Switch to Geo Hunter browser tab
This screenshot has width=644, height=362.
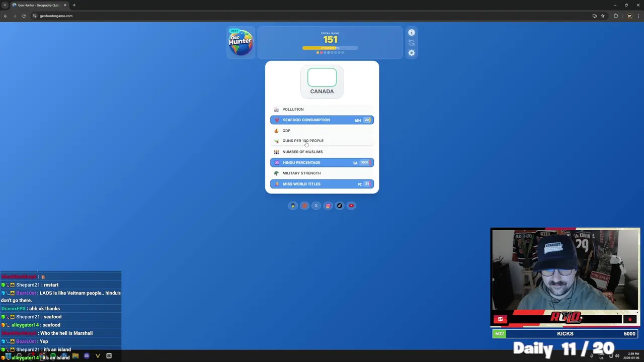coord(38,5)
